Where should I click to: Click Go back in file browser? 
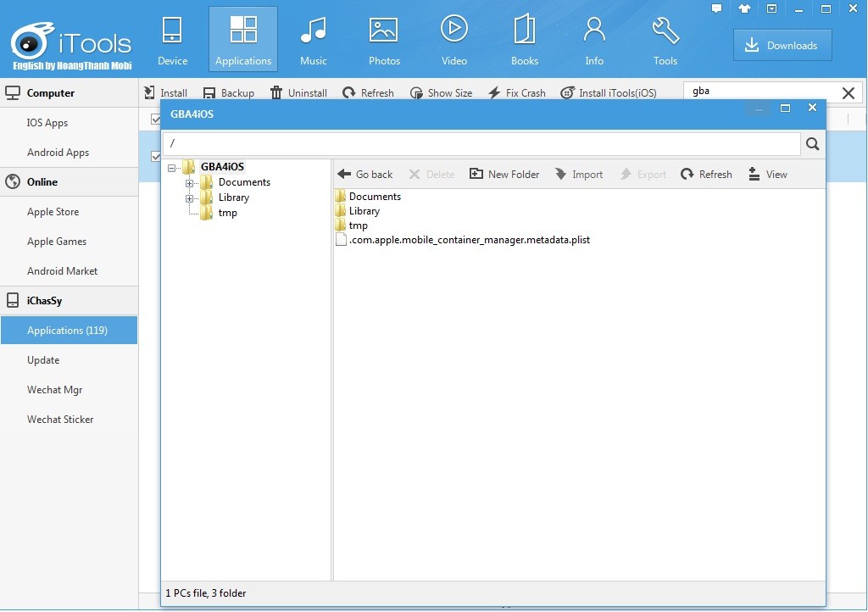click(x=364, y=175)
